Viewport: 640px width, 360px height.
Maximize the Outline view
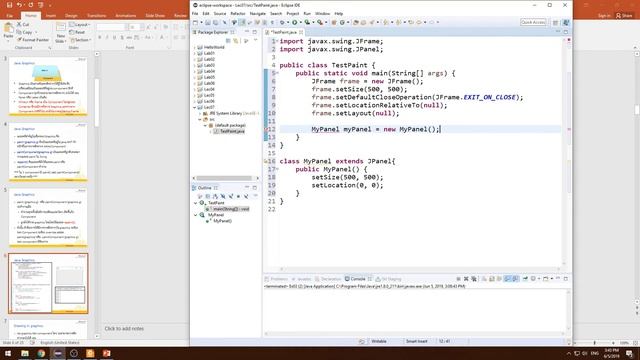click(255, 188)
